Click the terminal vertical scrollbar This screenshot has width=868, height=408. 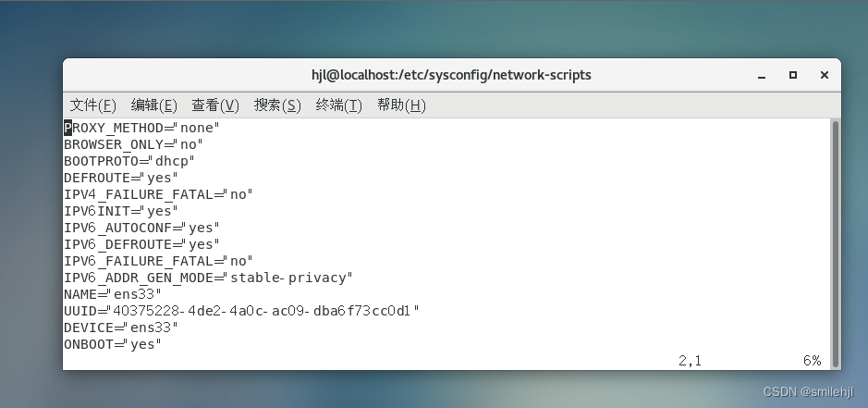(x=835, y=242)
